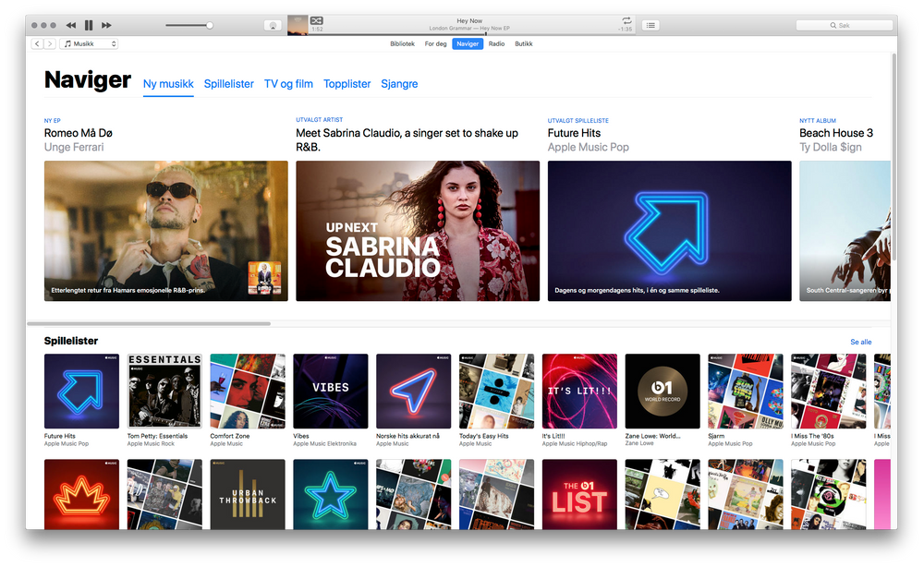Image resolution: width=924 pixels, height=567 pixels.
Task: Open the AirPlay output menu
Action: tap(273, 25)
